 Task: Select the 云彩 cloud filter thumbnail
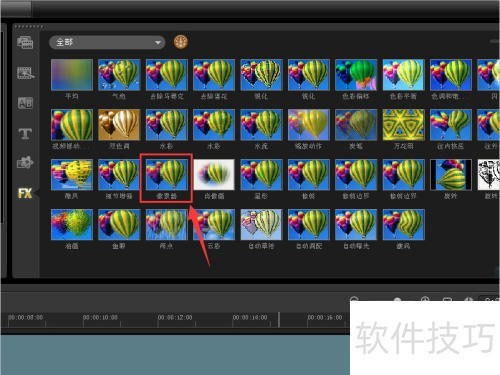tap(214, 225)
